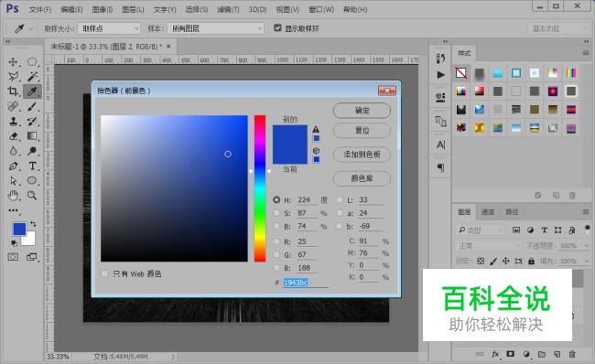
Task: Open the sample size dropdown
Action: click(109, 28)
